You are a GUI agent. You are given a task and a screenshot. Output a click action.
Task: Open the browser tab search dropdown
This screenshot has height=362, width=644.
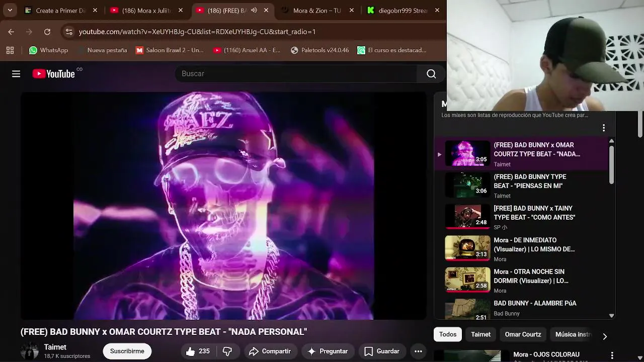click(x=10, y=10)
